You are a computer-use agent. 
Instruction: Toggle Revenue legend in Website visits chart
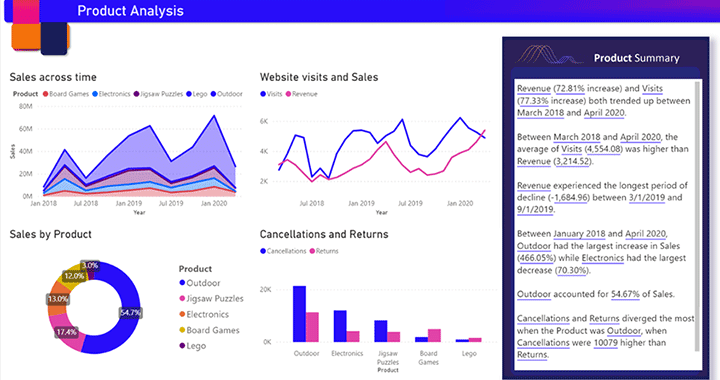tap(301, 94)
